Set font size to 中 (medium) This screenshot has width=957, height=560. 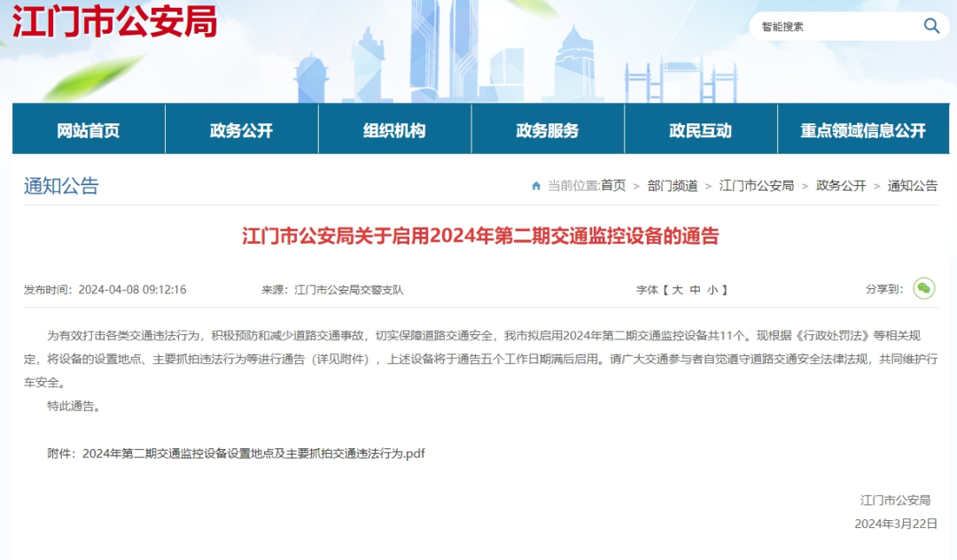tap(695, 290)
